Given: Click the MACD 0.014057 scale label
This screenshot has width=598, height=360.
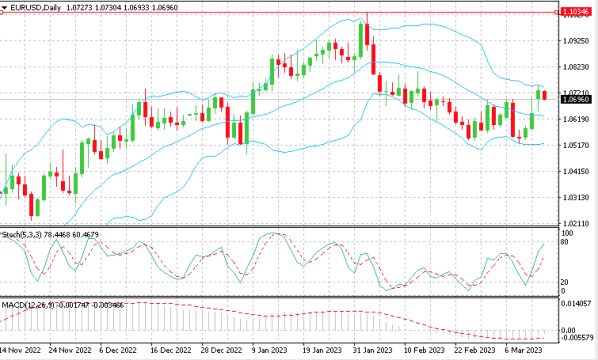Looking at the screenshot, I should click(576, 304).
